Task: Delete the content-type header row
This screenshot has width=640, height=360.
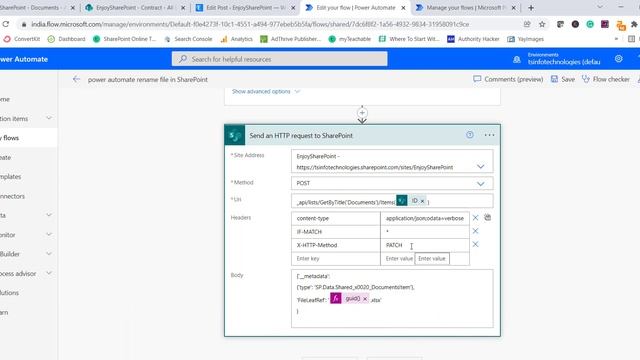Action: pos(475,218)
